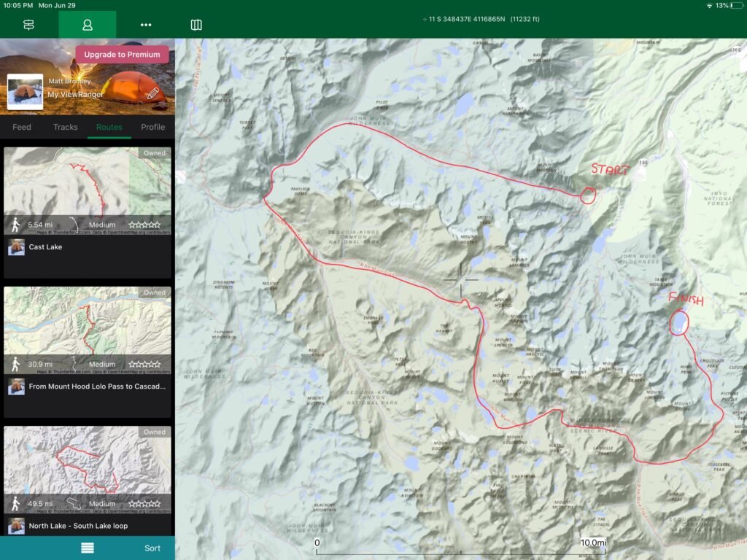Select the North Lake - South Lake loop title

click(x=78, y=526)
